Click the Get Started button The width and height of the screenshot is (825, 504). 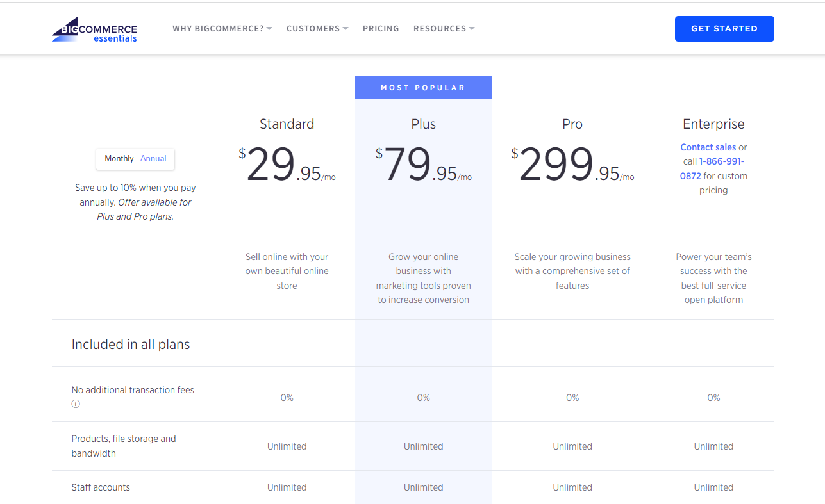pos(724,29)
